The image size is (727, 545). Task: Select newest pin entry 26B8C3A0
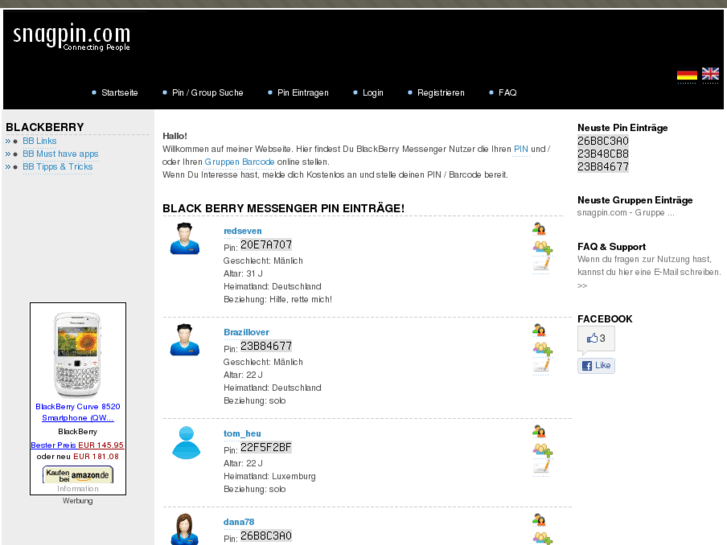(x=603, y=141)
